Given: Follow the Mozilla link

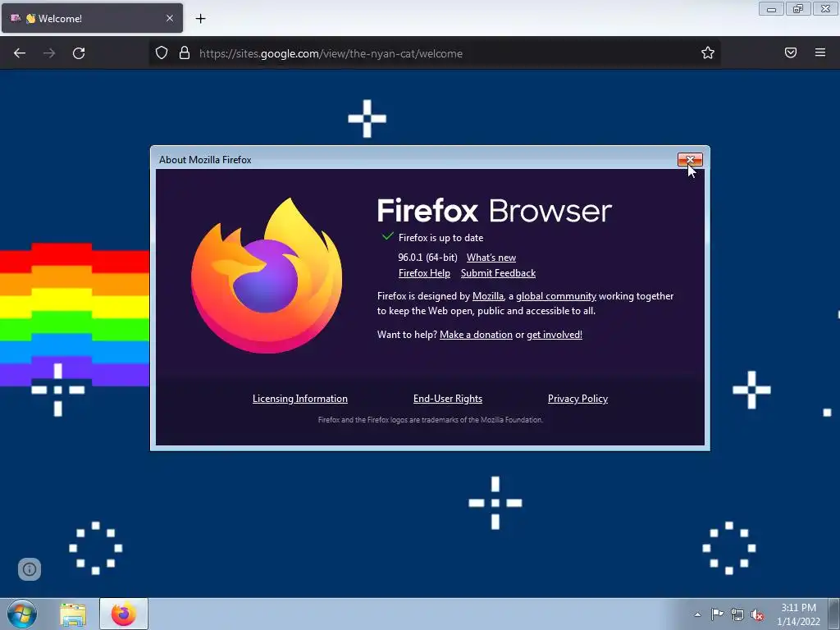Looking at the screenshot, I should pos(487,296).
